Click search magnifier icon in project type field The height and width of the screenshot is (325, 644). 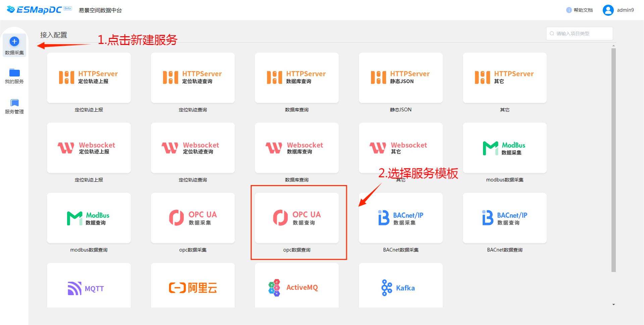click(552, 34)
